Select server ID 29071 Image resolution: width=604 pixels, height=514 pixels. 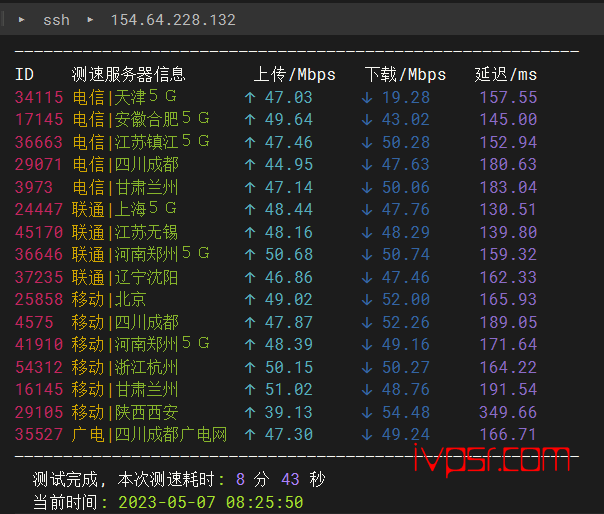coord(39,165)
